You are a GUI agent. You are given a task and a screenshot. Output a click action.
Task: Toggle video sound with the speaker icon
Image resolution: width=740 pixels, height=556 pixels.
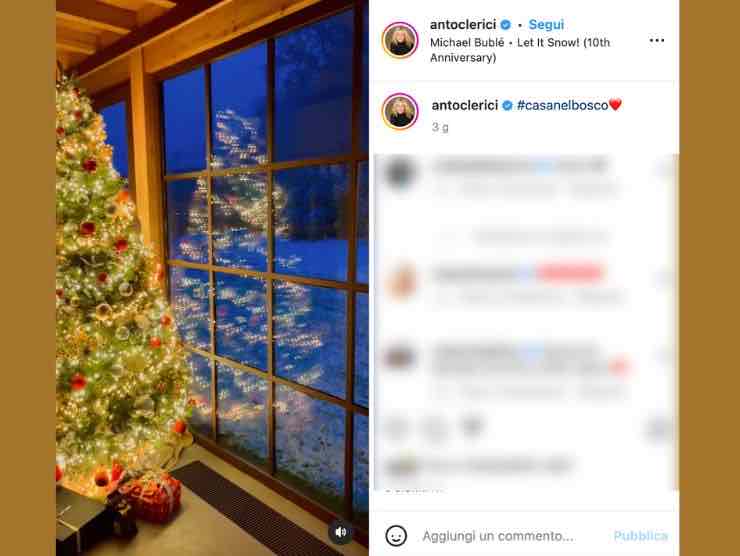[x=340, y=532]
